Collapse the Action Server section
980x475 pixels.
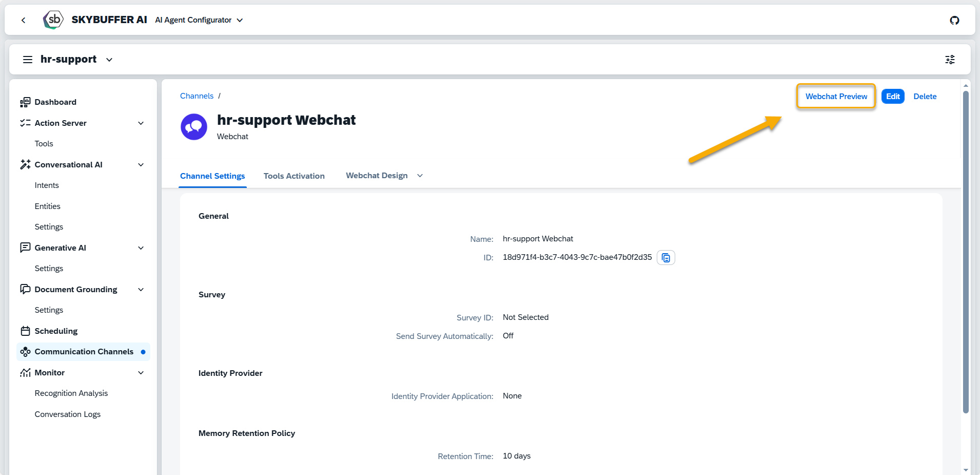tap(141, 123)
